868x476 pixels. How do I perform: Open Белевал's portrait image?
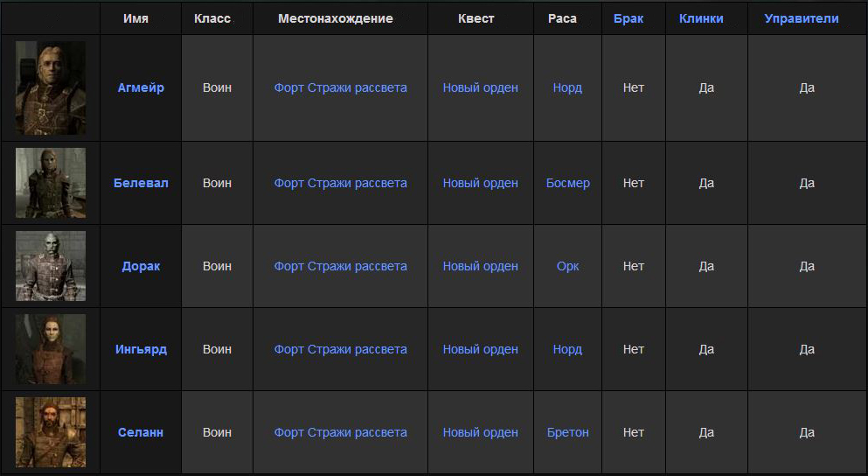point(51,183)
